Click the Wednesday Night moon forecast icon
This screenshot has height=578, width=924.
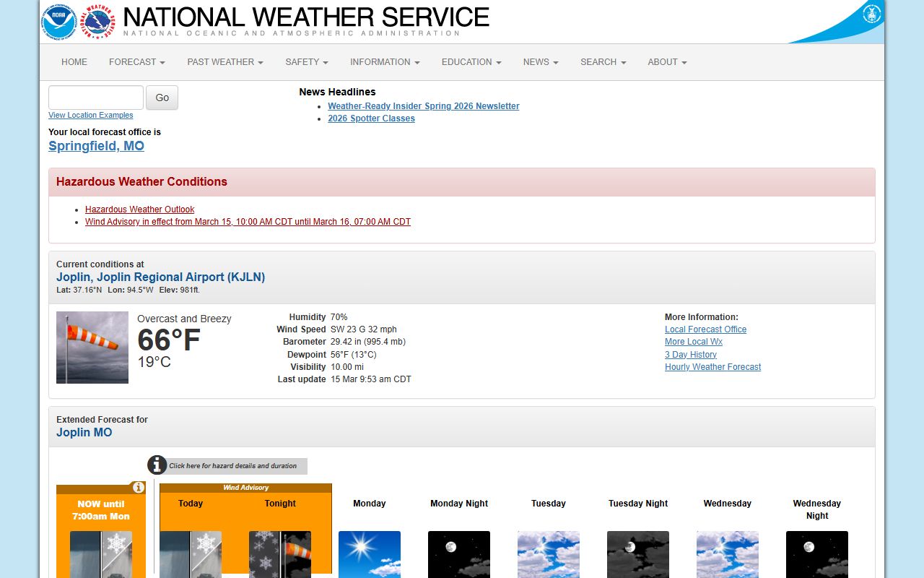(817, 555)
